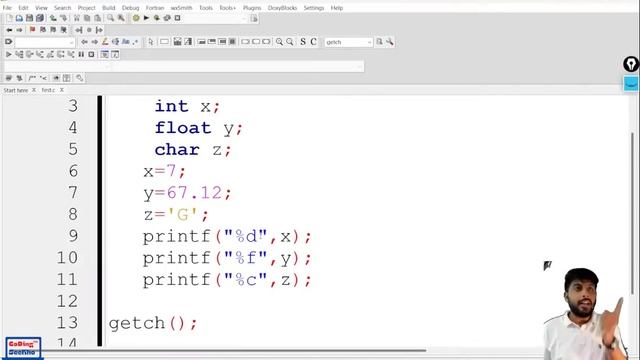Click on the code line "y=67.12;"
The height and width of the screenshot is (360, 640).
[187, 193]
